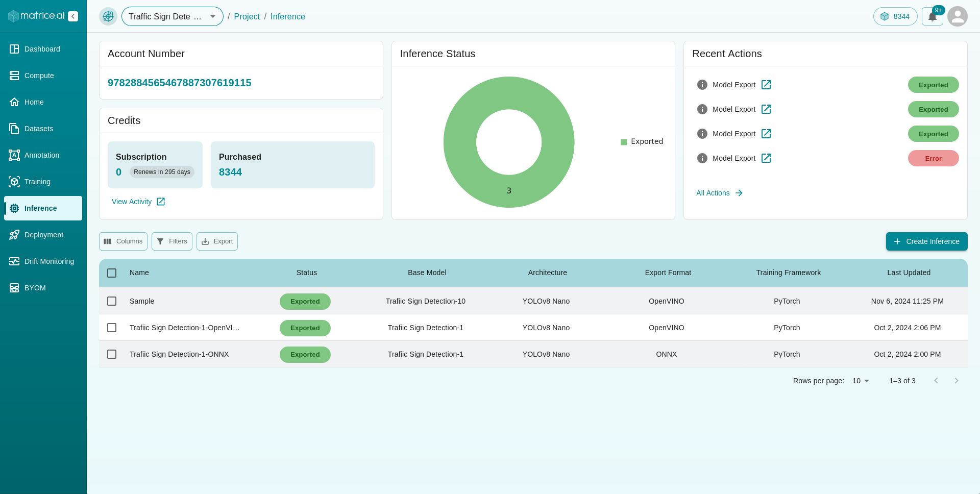Open Drift Monitoring in the sidebar
The image size is (980, 494).
click(43, 261)
